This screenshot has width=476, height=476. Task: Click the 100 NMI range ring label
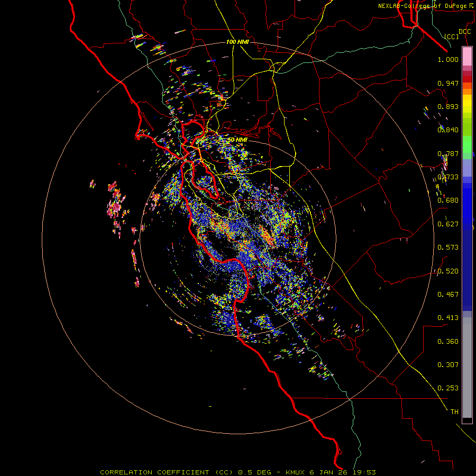(x=237, y=42)
